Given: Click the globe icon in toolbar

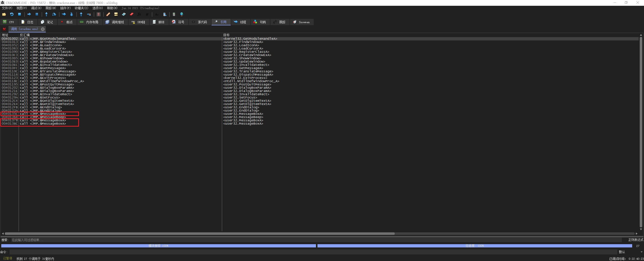Looking at the screenshot, I should click(182, 14).
